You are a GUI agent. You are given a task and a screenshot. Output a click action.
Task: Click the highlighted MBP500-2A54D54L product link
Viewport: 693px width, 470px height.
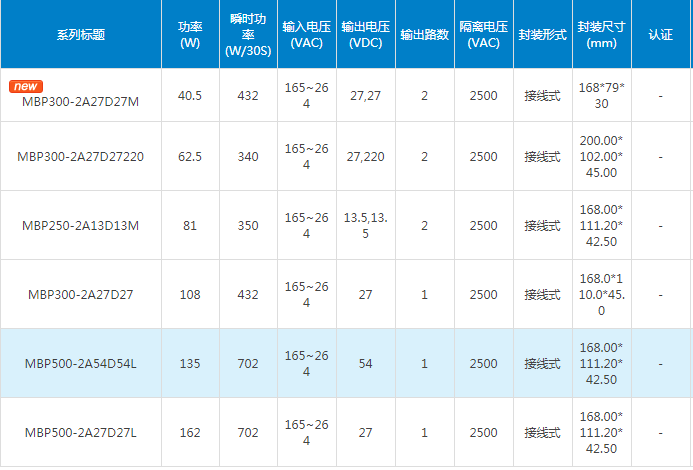click(81, 364)
